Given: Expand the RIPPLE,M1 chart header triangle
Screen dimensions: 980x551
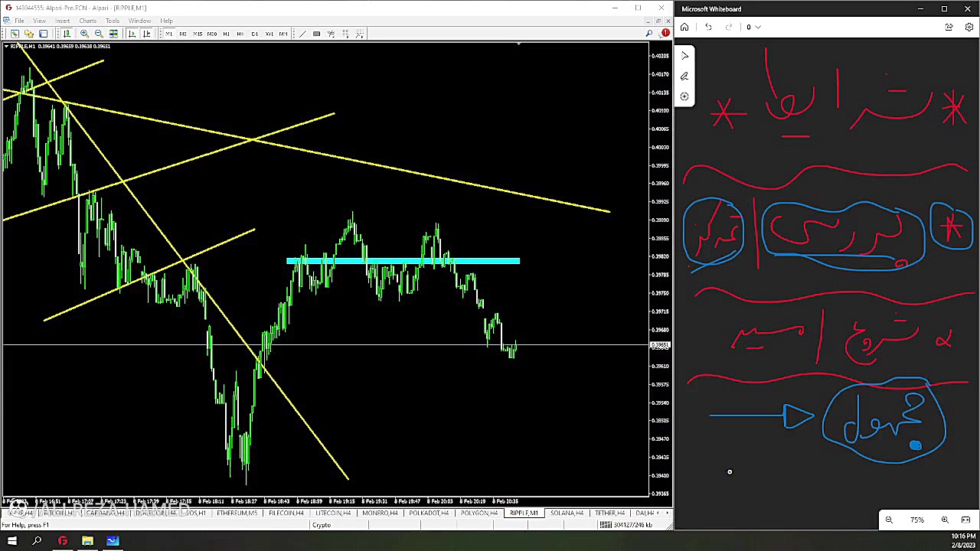Looking at the screenshot, I should [7, 47].
